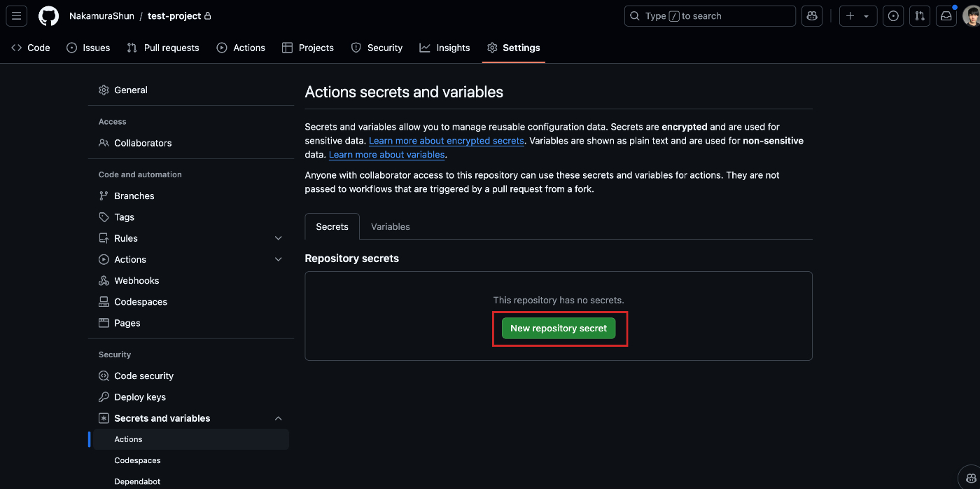Open Rules in the sidebar
Viewport: 980px width, 489px height.
tap(126, 238)
